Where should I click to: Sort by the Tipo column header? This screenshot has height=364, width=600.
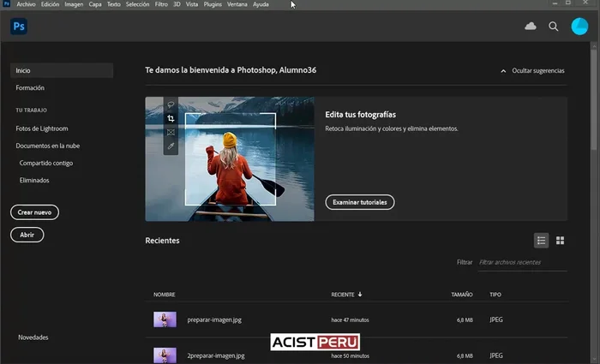point(495,295)
